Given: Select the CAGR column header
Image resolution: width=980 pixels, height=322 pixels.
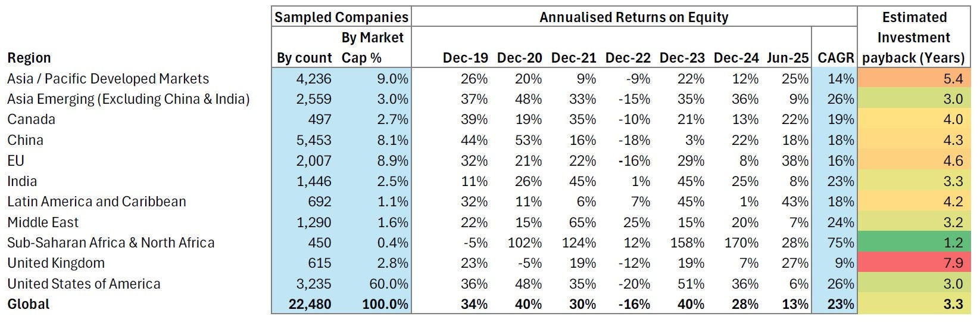Looking at the screenshot, I should (x=836, y=58).
